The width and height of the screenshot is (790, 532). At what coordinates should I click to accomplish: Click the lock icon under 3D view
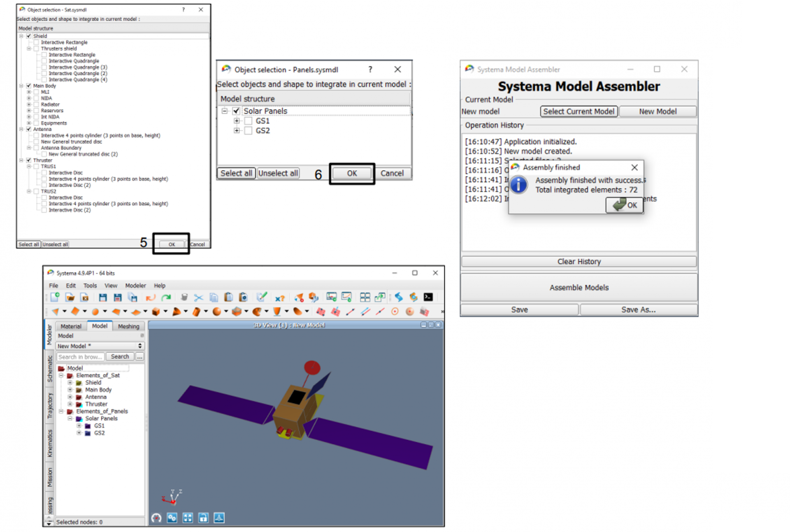[x=203, y=518]
